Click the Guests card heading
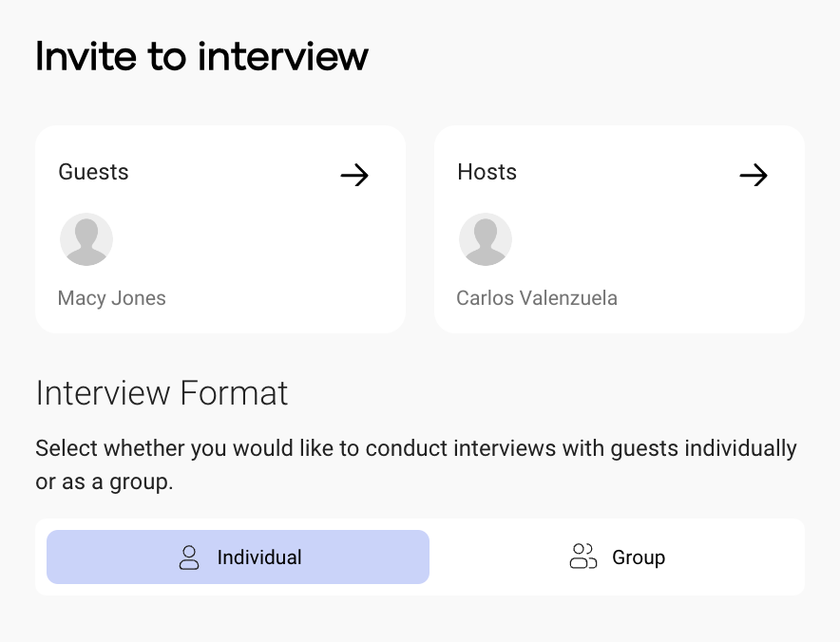This screenshot has height=642, width=840. click(93, 172)
